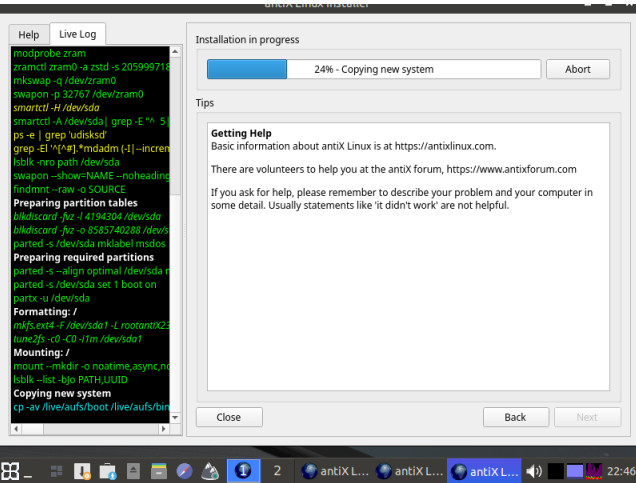Screen dimensions: 636x483
Task: Click 'smartctl -H /dev/sda' log line
Action: (56, 108)
